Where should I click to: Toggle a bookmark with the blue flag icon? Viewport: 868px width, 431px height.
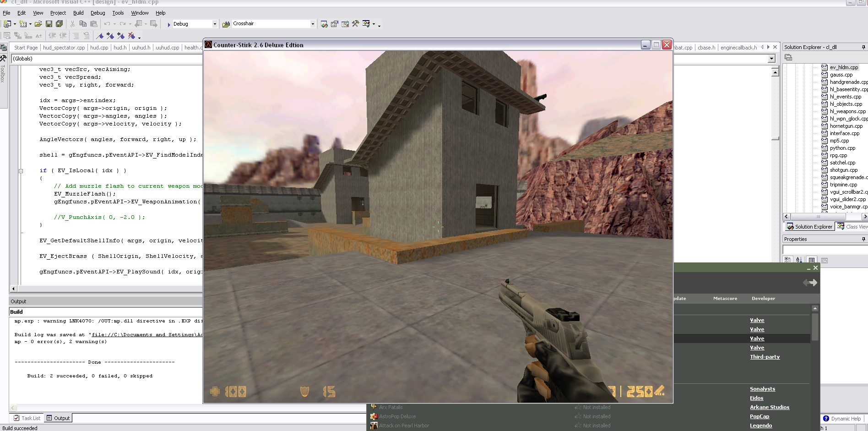coord(100,36)
